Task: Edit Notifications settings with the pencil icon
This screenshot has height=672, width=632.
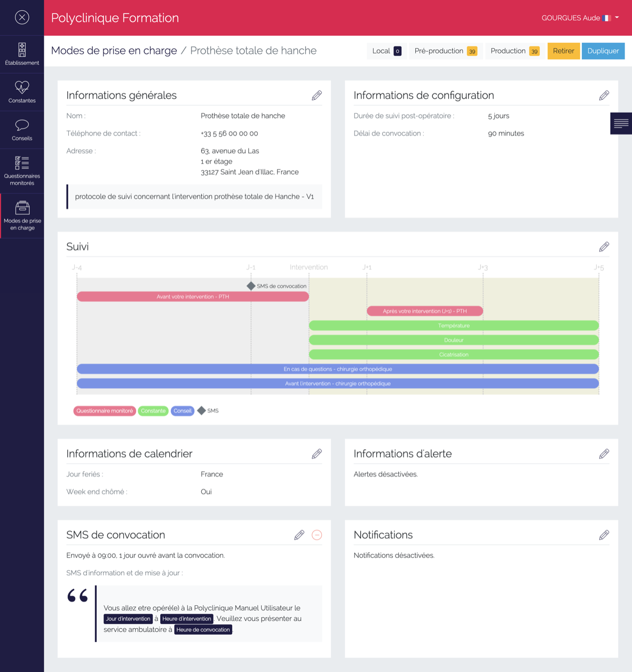Action: (x=604, y=535)
